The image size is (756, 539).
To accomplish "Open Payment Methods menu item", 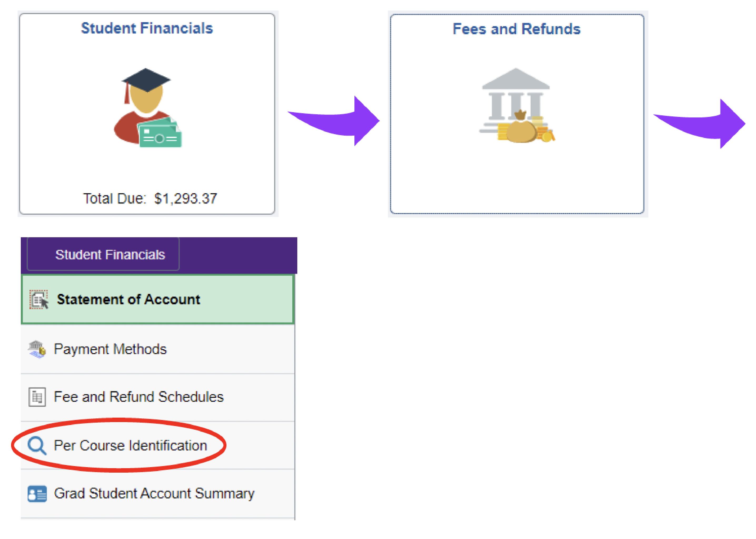I will coord(158,349).
